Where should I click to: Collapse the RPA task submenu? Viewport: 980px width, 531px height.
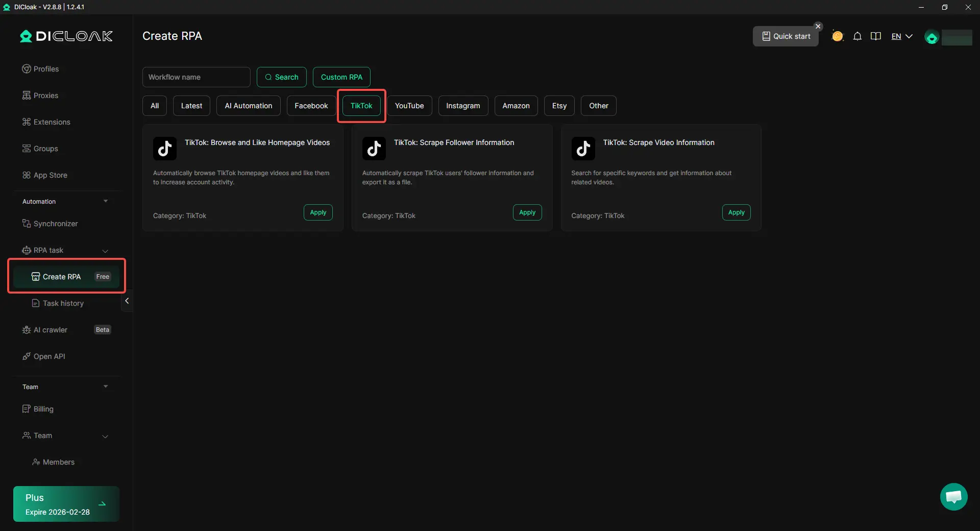point(105,251)
